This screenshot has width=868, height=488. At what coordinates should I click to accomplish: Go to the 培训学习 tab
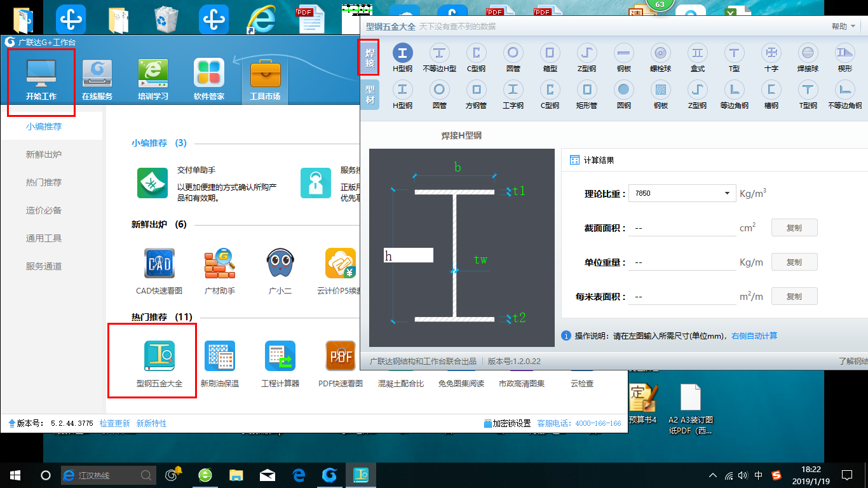(x=153, y=80)
